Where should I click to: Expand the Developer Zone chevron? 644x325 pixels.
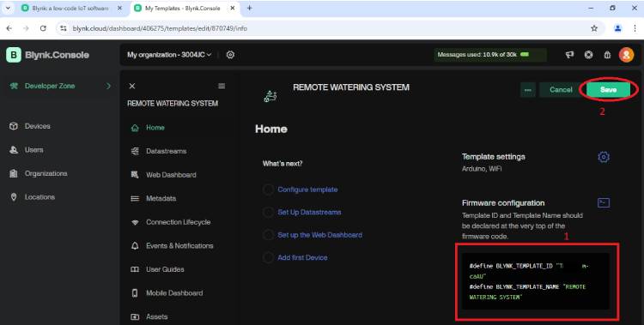coord(108,86)
